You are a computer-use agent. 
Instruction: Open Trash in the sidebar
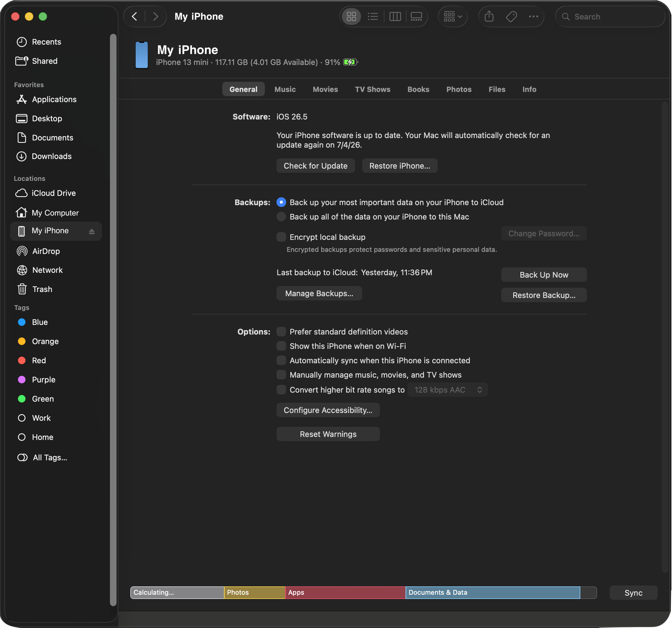56,290
